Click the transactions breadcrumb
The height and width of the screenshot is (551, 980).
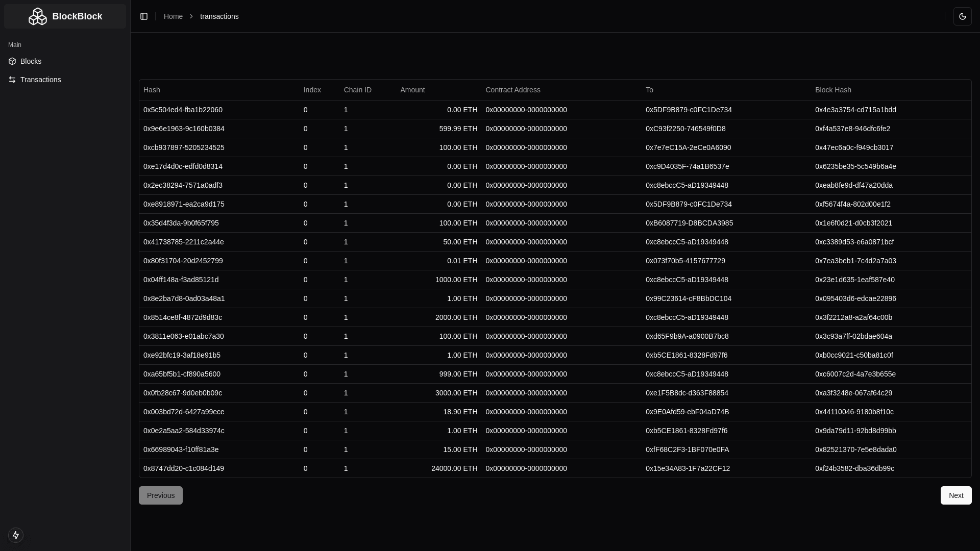click(219, 16)
